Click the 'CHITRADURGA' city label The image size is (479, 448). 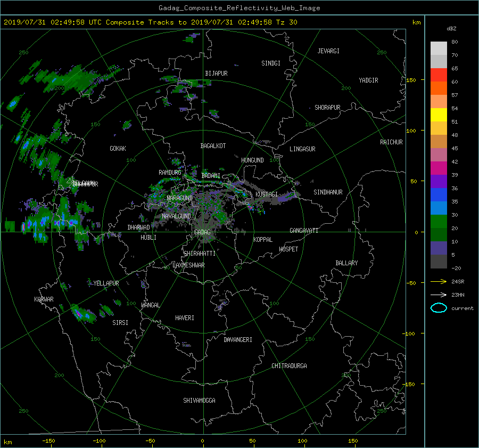[289, 366]
